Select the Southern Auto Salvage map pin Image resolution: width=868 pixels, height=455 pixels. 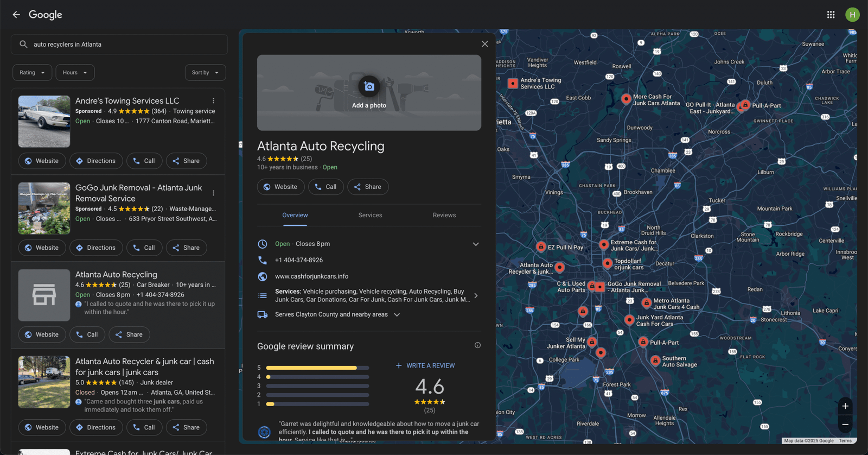[x=655, y=360]
